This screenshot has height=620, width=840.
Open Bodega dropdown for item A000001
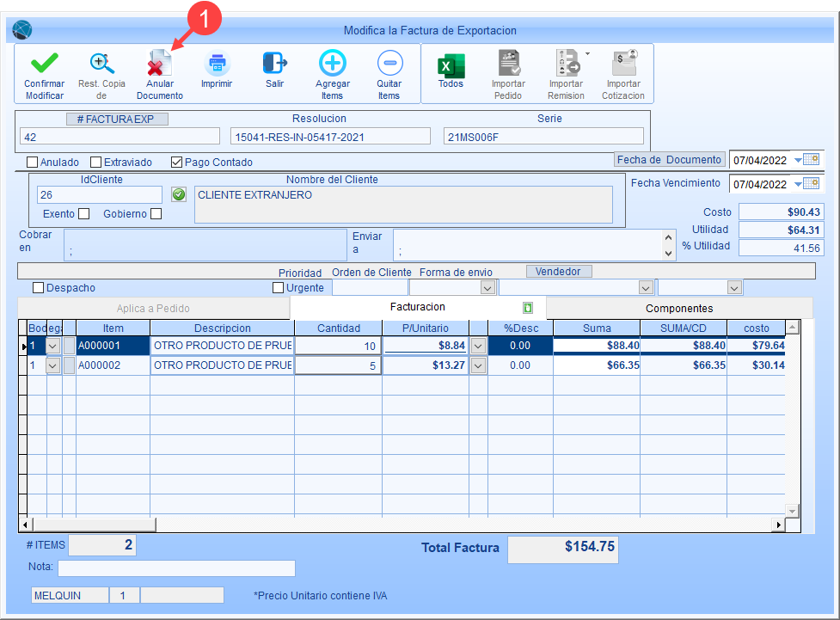click(52, 346)
